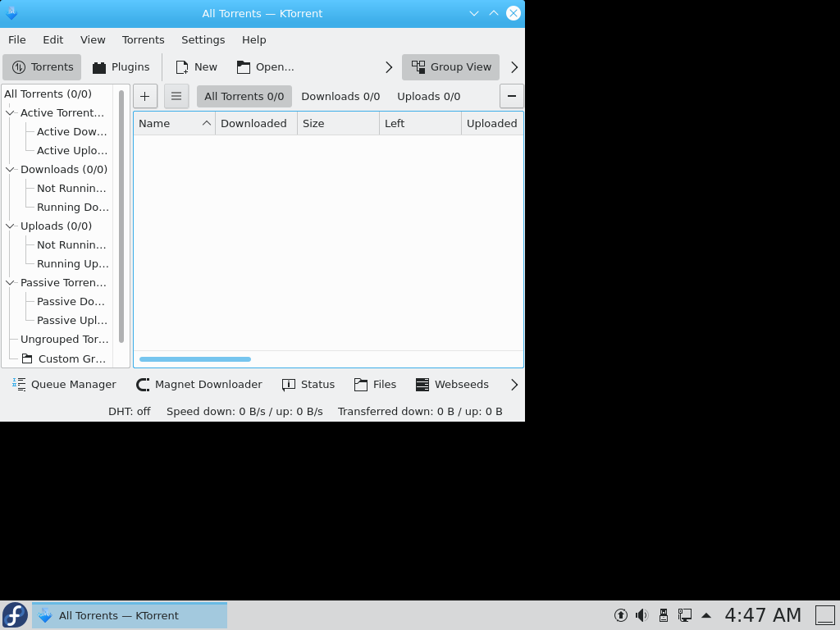Toggle the Group View panel
This screenshot has height=630, width=840.
coord(450,67)
